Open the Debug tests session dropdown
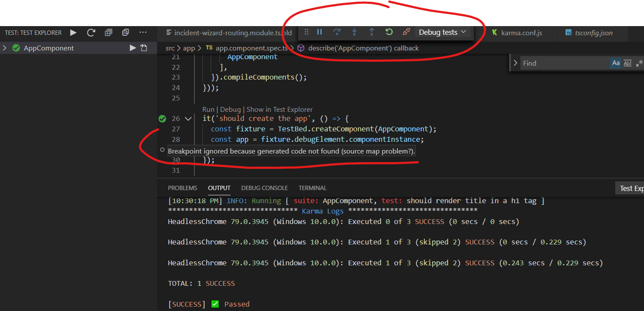644x311 pixels. coord(442,32)
